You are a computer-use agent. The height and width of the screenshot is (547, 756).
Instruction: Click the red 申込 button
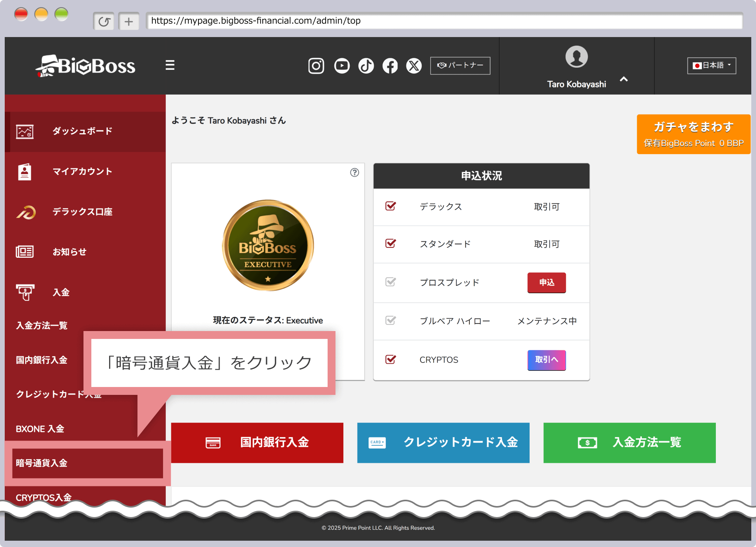click(x=546, y=283)
